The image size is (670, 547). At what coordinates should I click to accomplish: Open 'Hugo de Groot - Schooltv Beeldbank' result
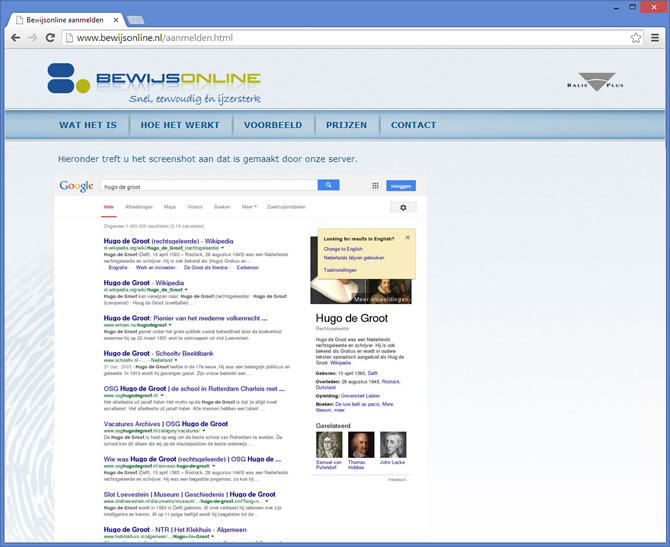[x=158, y=353]
